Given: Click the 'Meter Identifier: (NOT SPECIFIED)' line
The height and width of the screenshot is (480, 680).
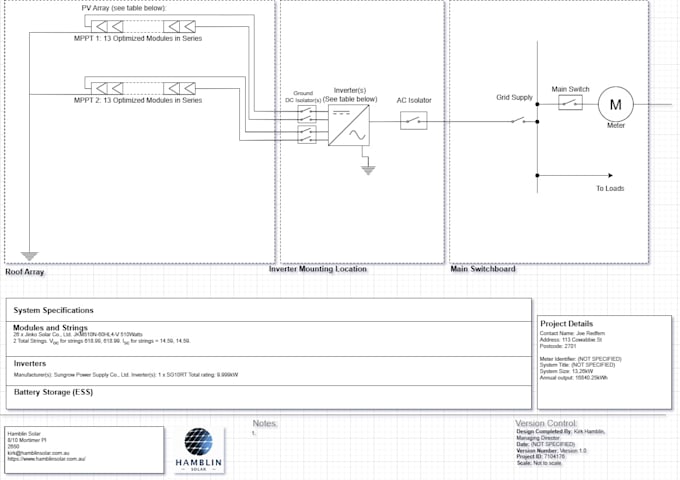Looking at the screenshot, I should click(x=580, y=359).
